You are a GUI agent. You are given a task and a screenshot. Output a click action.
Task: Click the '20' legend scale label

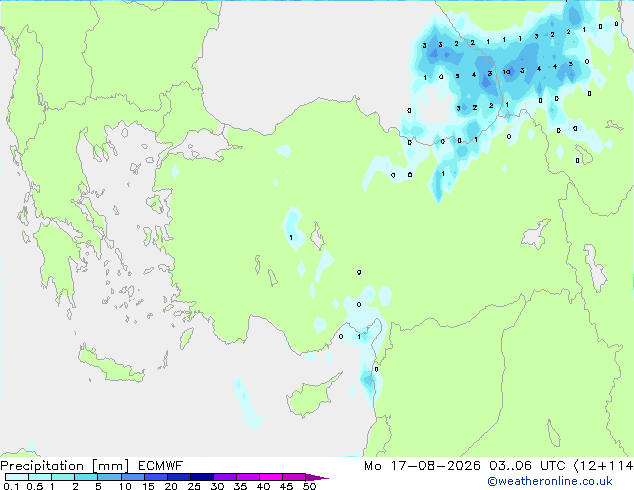tap(171, 486)
